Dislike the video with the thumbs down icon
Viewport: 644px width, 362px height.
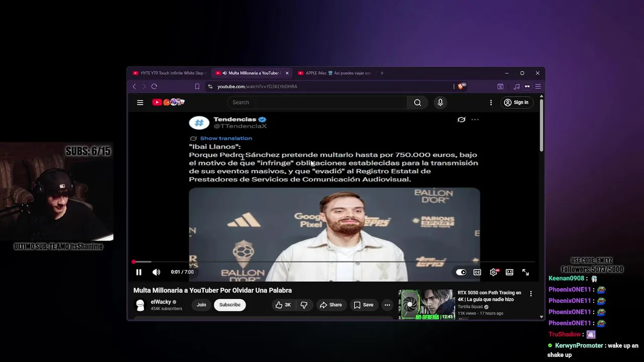tap(304, 305)
